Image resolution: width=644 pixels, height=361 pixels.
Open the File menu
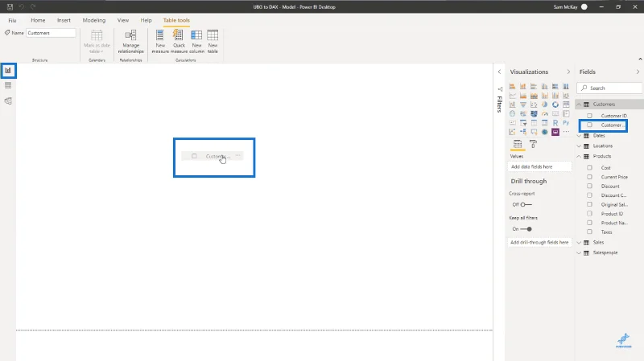pyautogui.click(x=12, y=20)
